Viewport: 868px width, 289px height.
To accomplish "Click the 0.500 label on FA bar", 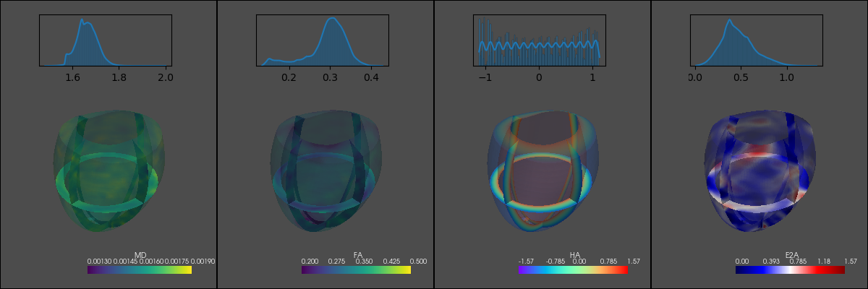I will click(x=418, y=262).
